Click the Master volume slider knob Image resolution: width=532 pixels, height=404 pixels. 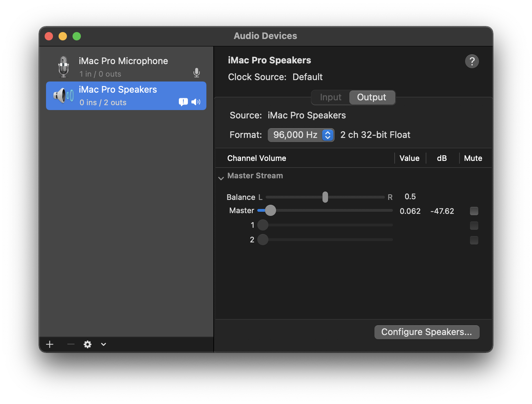270,210
